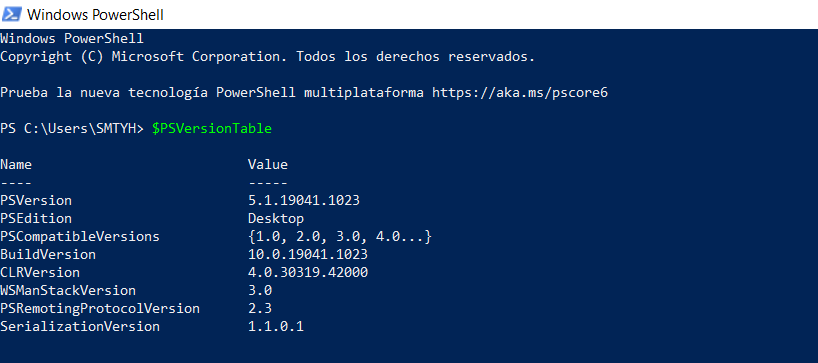Select the PSCompatibleVersions row label
This screenshot has width=818, height=363.
pyautogui.click(x=80, y=237)
